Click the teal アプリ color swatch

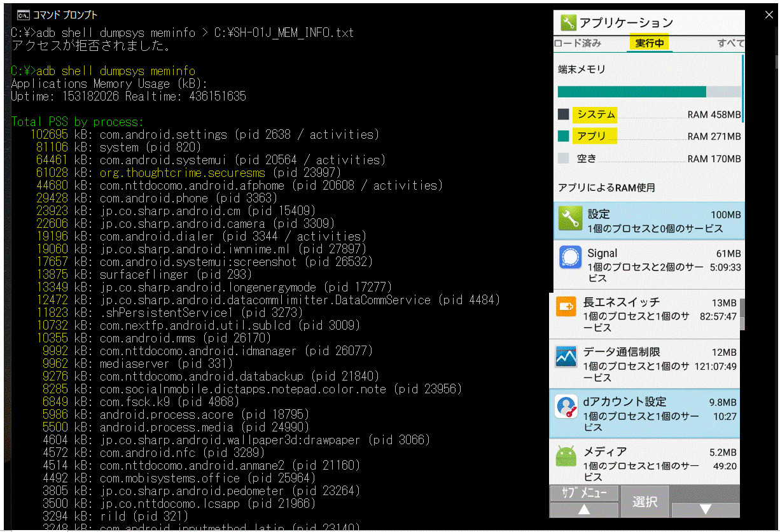point(563,136)
